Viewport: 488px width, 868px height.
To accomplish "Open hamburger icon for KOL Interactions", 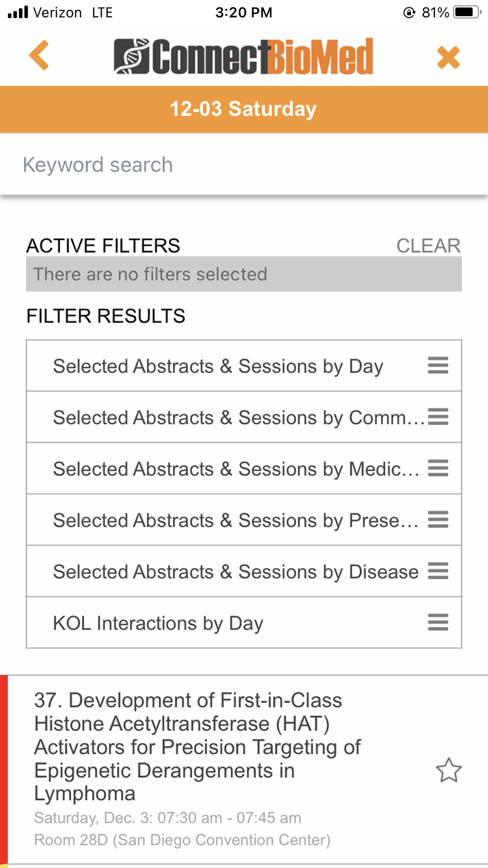I will coord(438,622).
